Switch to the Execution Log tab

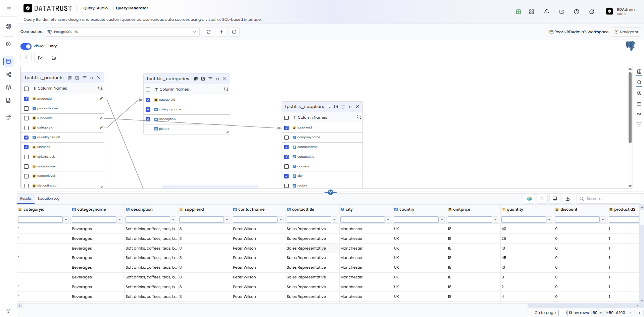pyautogui.click(x=48, y=199)
